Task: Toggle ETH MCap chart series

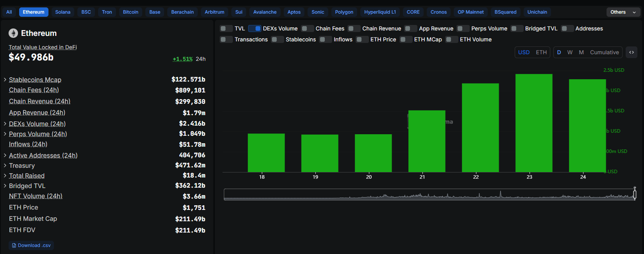Action: point(406,39)
